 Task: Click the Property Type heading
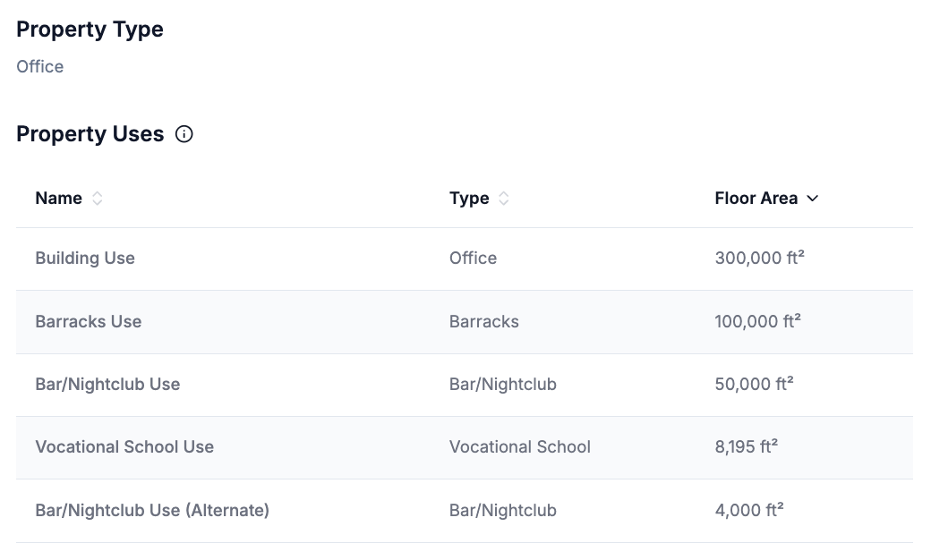click(x=90, y=30)
